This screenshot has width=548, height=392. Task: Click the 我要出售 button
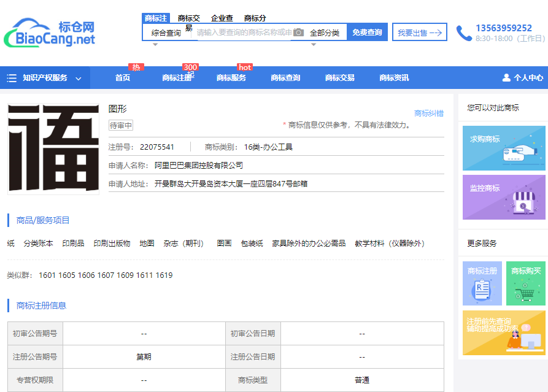coord(419,32)
